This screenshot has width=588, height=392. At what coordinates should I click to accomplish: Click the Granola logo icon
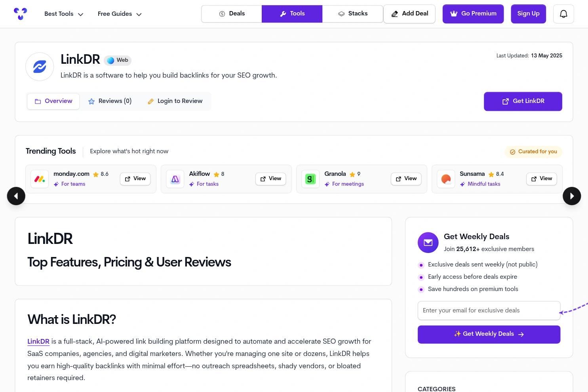click(310, 179)
